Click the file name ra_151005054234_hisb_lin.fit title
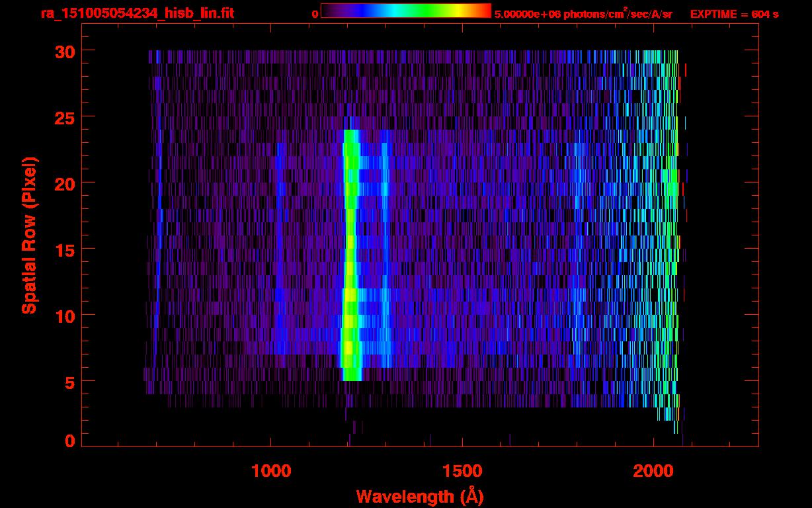The height and width of the screenshot is (508, 812). (137, 13)
